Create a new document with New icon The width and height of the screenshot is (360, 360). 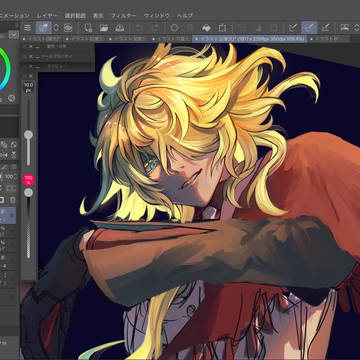point(88,28)
